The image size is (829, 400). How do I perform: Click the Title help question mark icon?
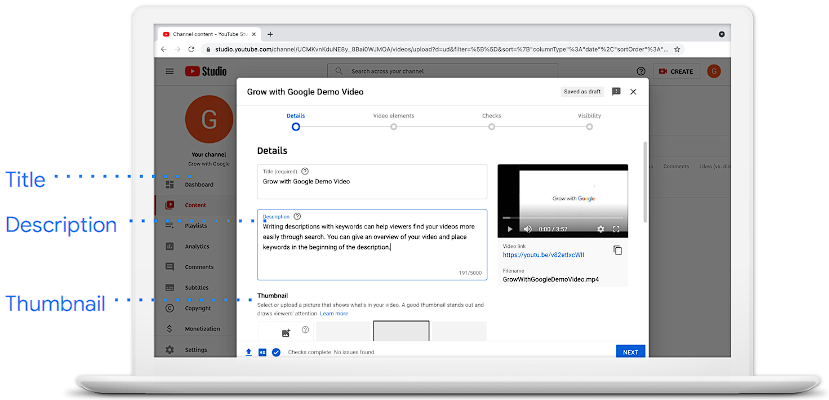[x=305, y=171]
